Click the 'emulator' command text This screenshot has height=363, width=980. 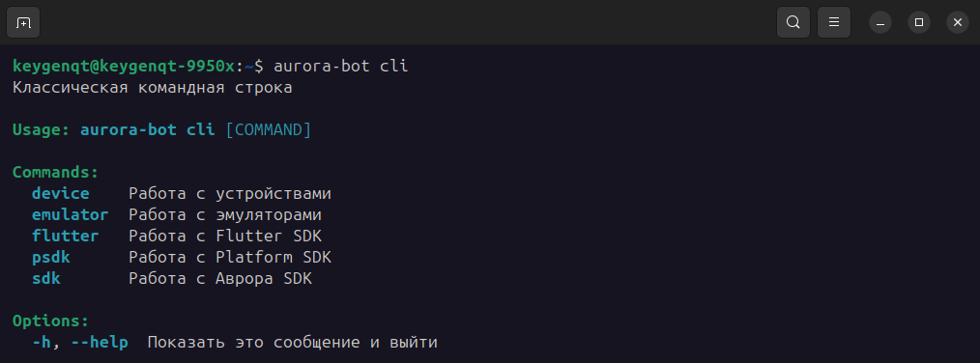pos(70,215)
